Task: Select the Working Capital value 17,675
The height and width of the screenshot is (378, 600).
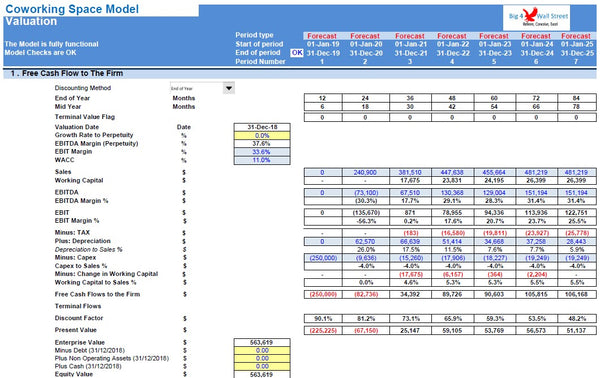Action: coord(410,181)
